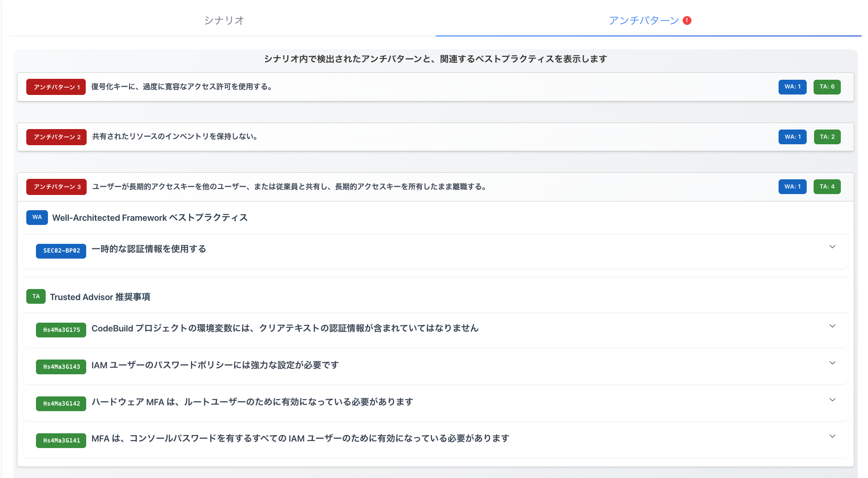This screenshot has width=868, height=478.
Task: Click the red アンチパターン 1 badge
Action: [55, 87]
